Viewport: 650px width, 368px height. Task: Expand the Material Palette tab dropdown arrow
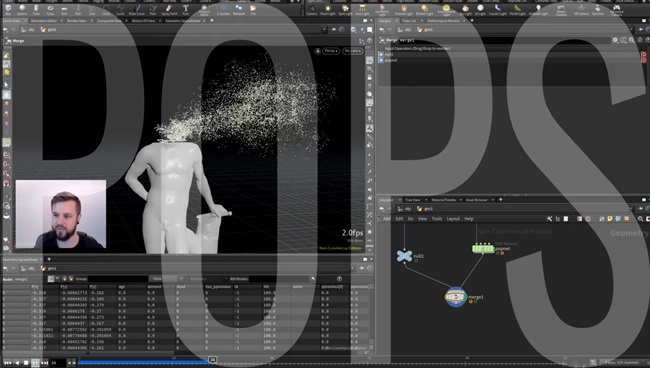[461, 200]
